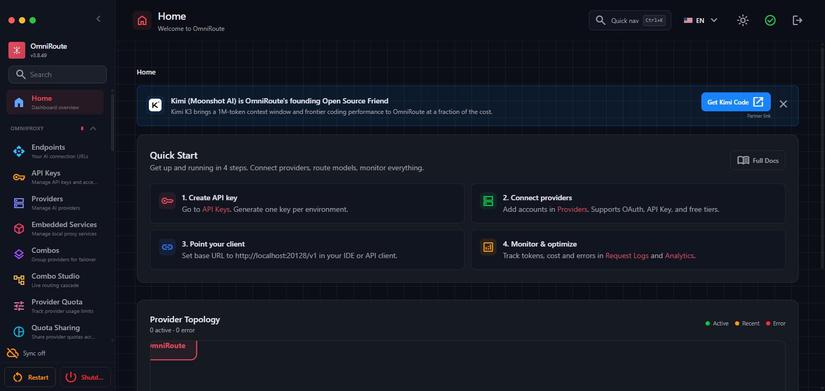Toggle the Sync off cloud status
Viewport: 825px width, 391px height.
(x=26, y=353)
